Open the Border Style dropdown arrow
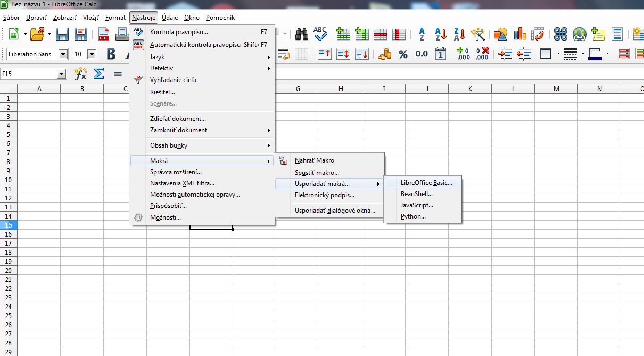Image resolution: width=644 pixels, height=356 pixels. point(583,54)
